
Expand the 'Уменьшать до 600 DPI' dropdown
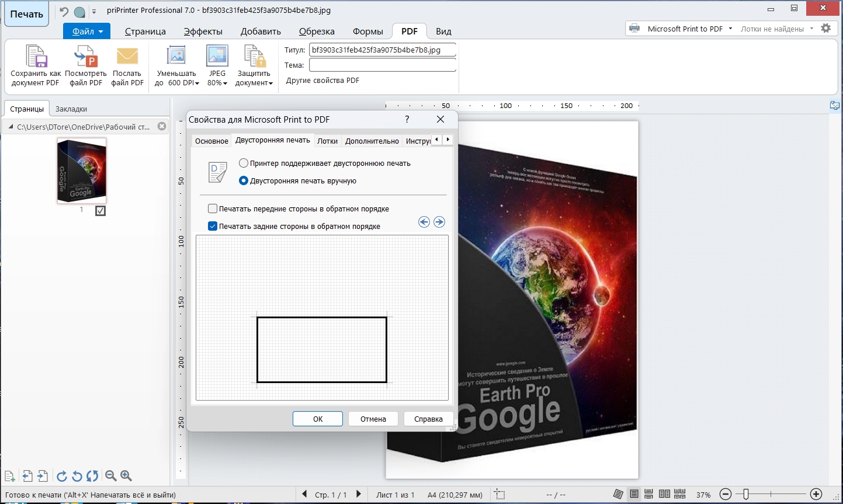pos(197,84)
